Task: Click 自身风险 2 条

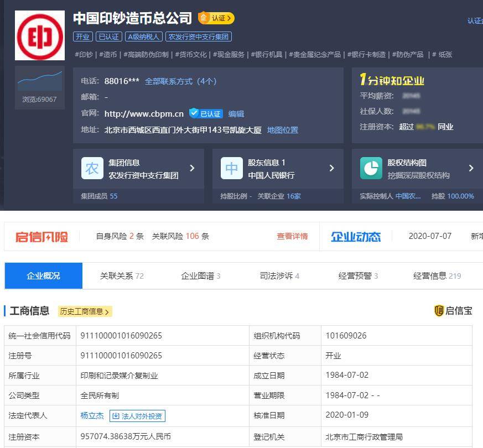Action: 120,236
